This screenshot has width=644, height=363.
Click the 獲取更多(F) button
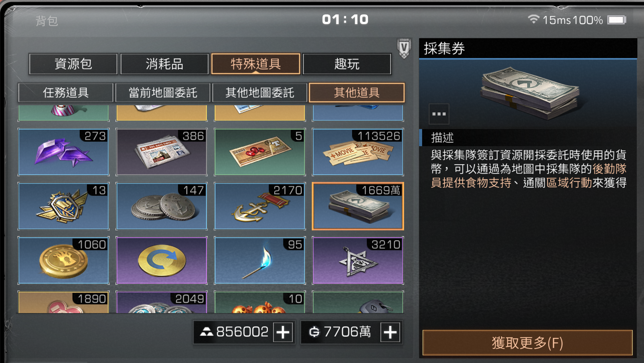[x=528, y=343]
